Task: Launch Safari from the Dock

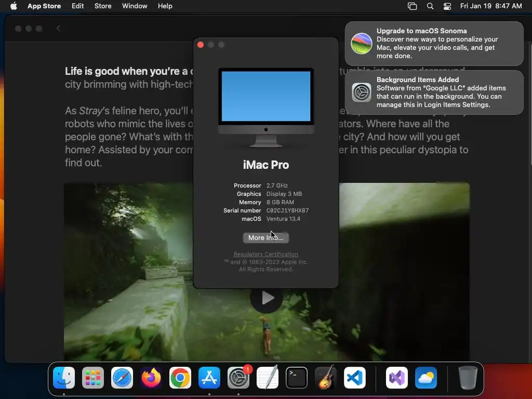Action: (x=122, y=378)
